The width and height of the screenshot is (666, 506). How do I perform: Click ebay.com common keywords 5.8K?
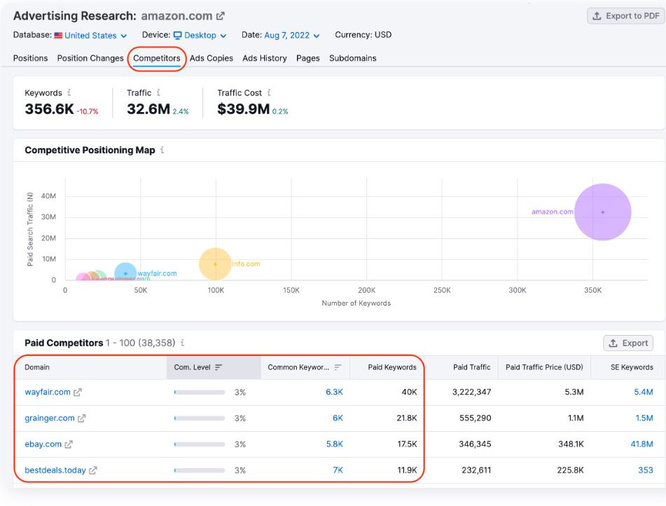pyautogui.click(x=334, y=444)
